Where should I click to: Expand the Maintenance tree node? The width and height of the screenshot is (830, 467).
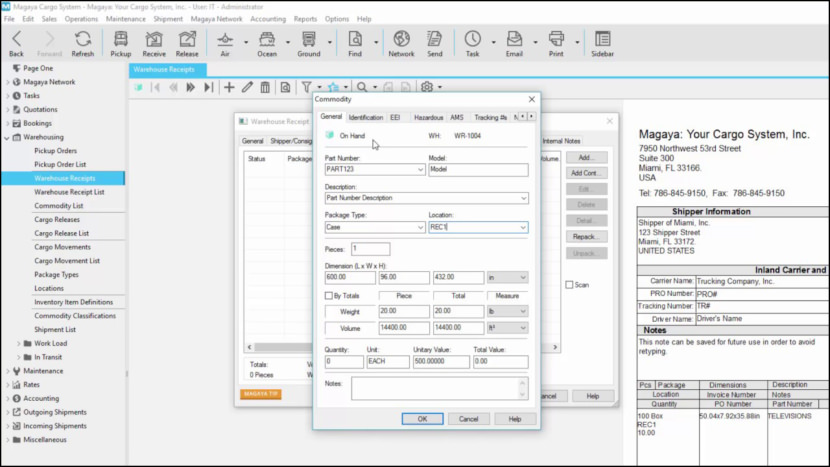(7, 371)
